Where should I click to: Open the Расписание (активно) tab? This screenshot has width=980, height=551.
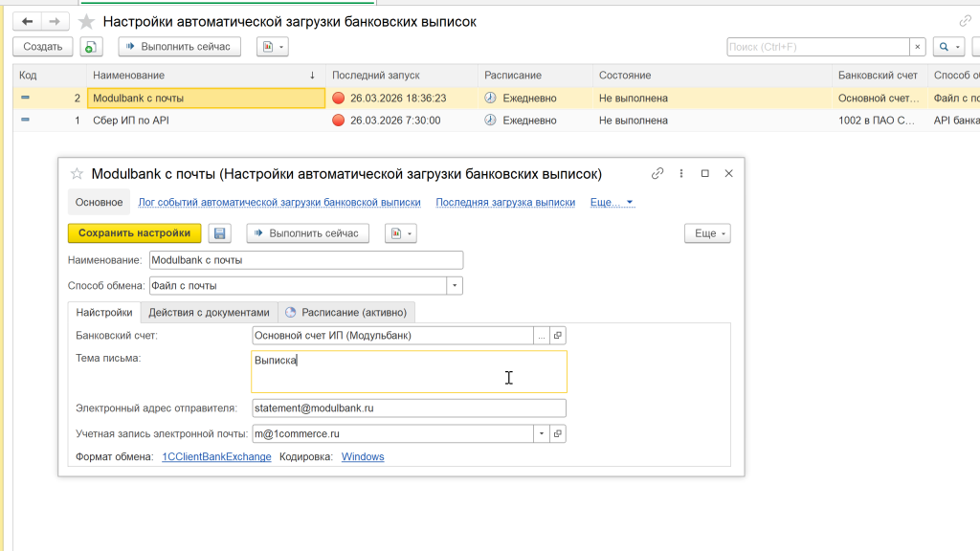click(346, 312)
